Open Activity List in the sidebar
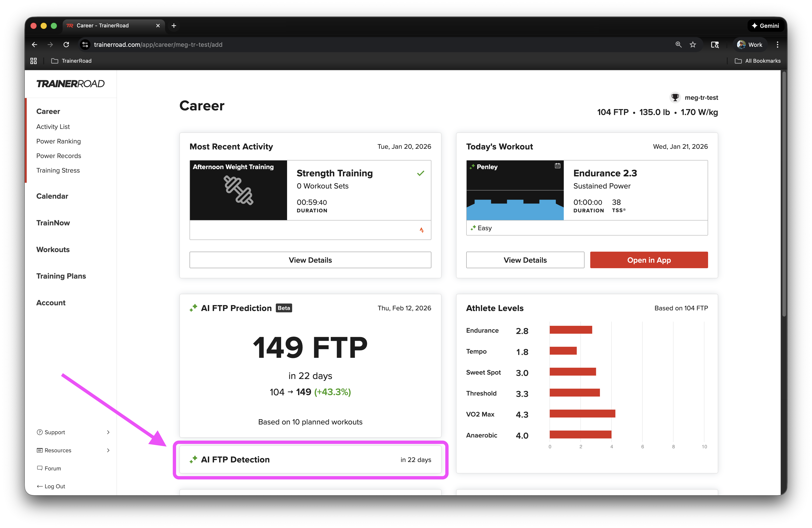 coord(53,127)
